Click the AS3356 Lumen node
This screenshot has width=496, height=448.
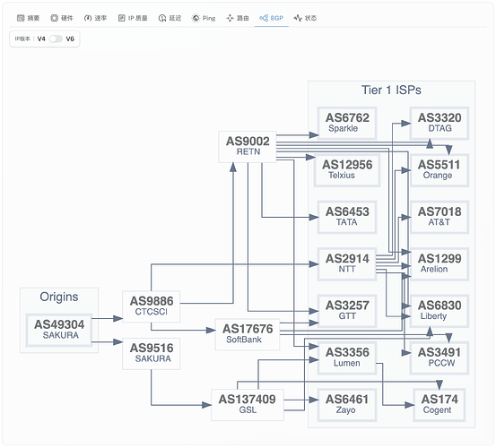347,358
